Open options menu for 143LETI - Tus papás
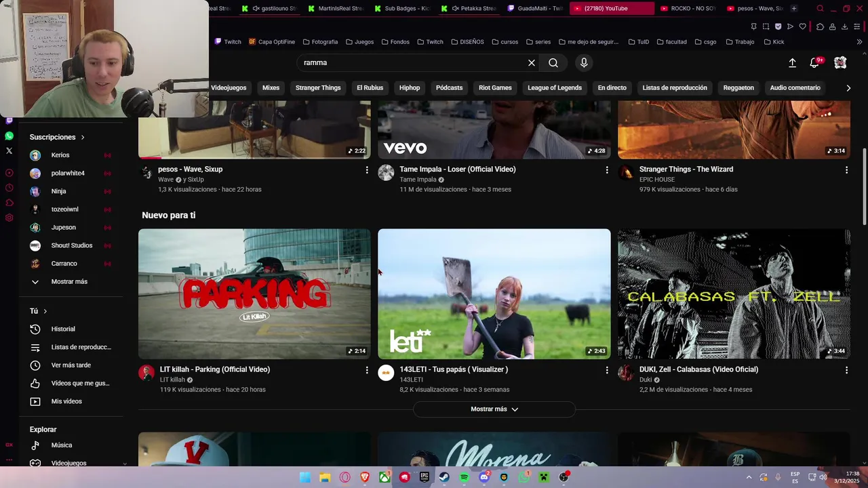The height and width of the screenshot is (488, 868). click(607, 370)
